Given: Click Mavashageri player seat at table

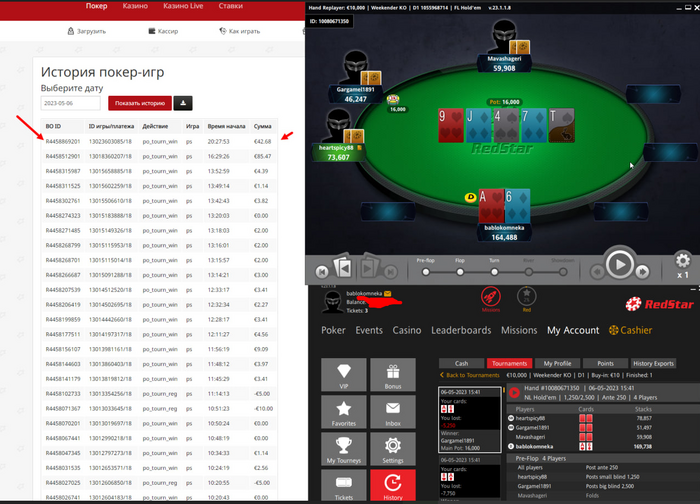Looking at the screenshot, I should tap(504, 47).
